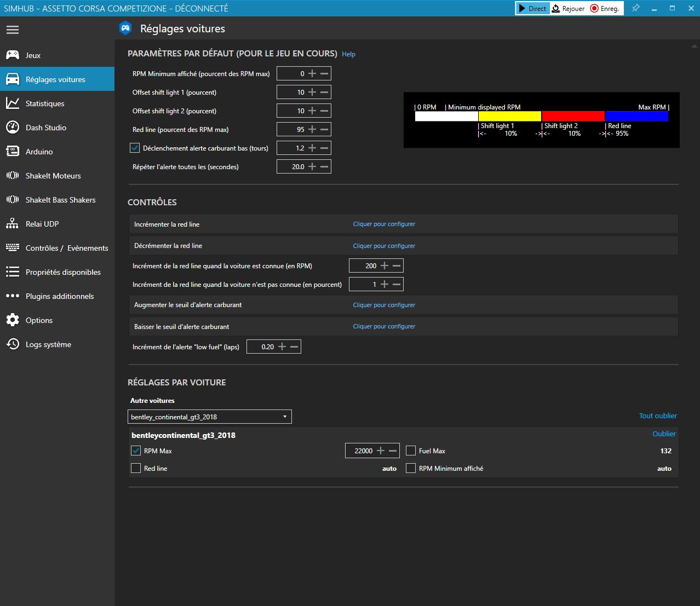Image resolution: width=700 pixels, height=606 pixels.
Task: Open Logs système page
Action: 57,344
